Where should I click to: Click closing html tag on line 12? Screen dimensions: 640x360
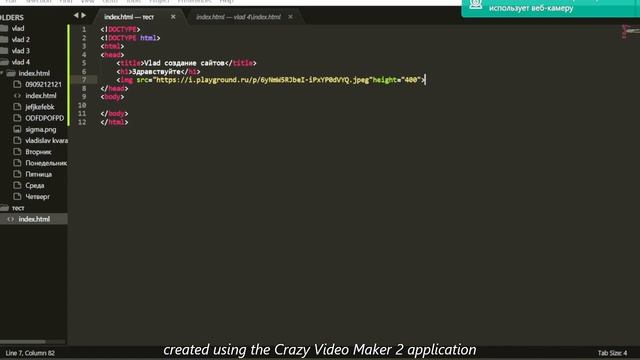(x=114, y=122)
